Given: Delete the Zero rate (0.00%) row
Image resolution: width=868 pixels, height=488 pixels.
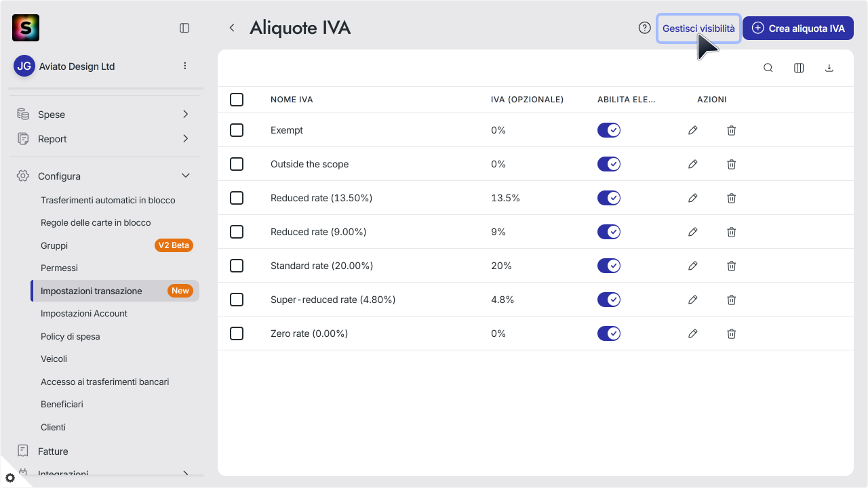Looking at the screenshot, I should [x=732, y=333].
